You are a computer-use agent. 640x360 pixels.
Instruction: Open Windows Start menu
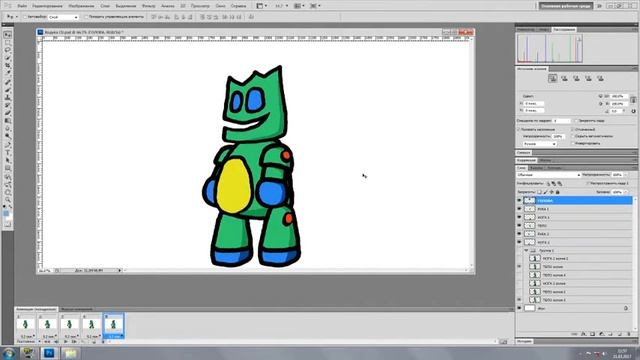point(9,353)
